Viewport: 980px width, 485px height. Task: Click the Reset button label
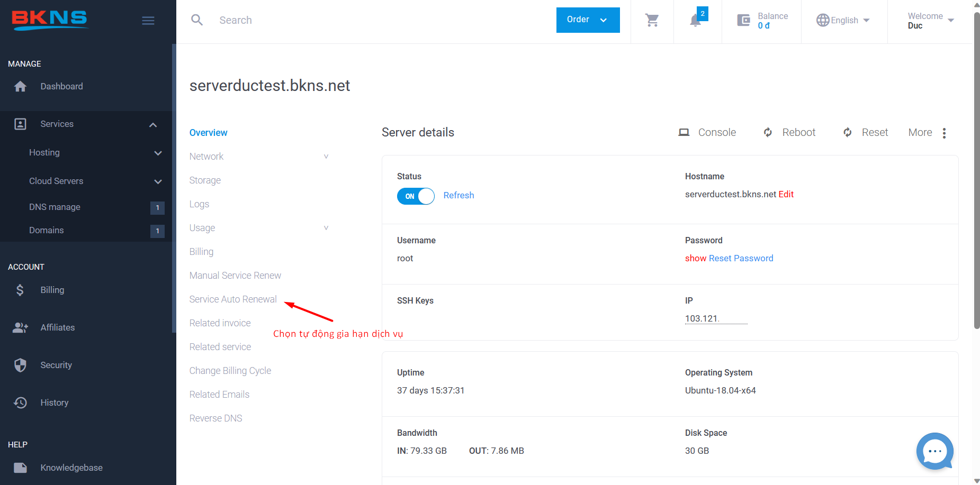[875, 132]
